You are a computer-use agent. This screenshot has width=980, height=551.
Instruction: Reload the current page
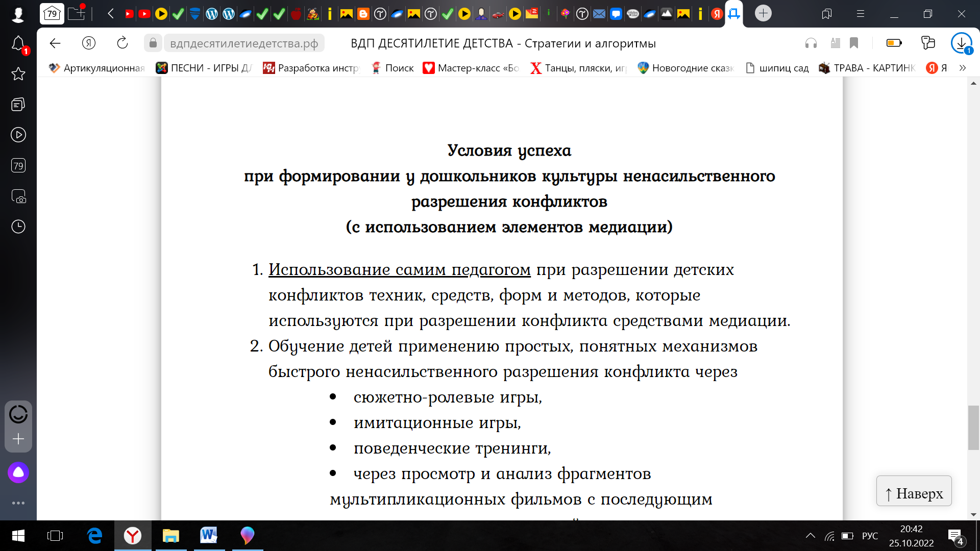point(122,43)
